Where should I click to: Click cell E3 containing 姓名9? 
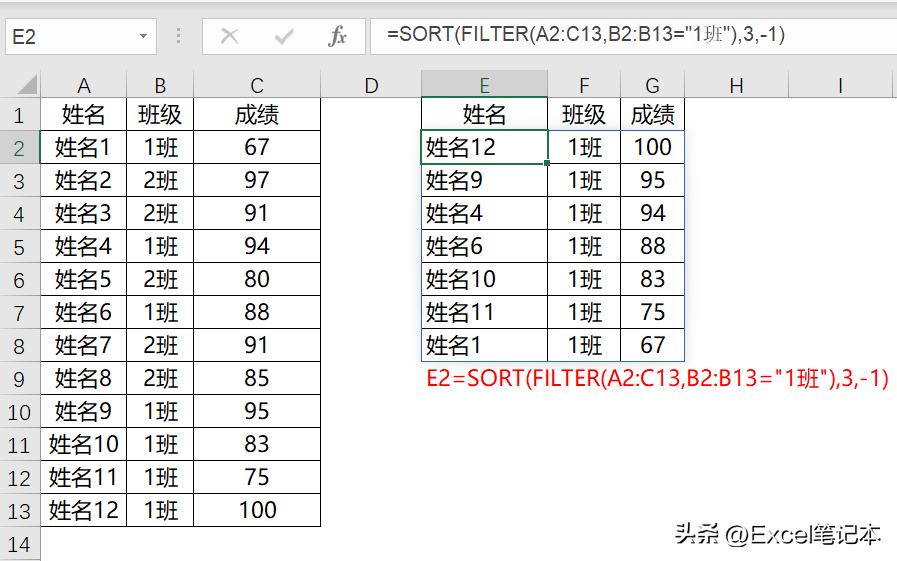(x=485, y=180)
